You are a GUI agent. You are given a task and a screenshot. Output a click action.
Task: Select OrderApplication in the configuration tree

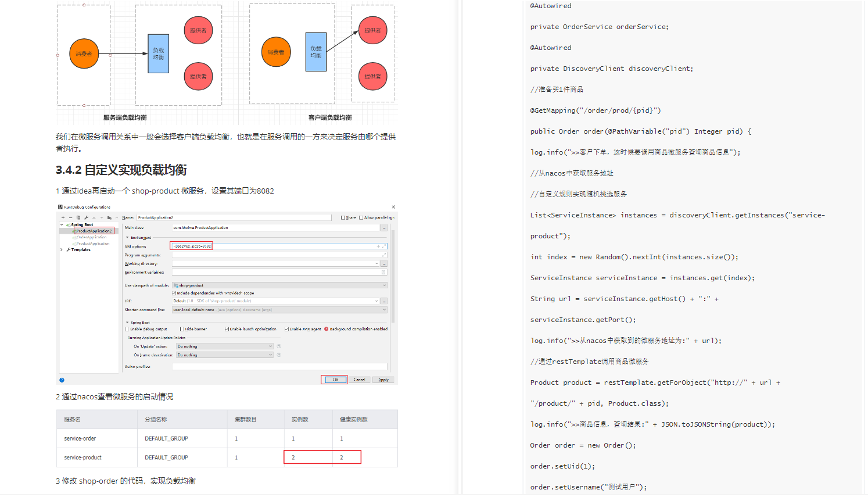pyautogui.click(x=91, y=237)
